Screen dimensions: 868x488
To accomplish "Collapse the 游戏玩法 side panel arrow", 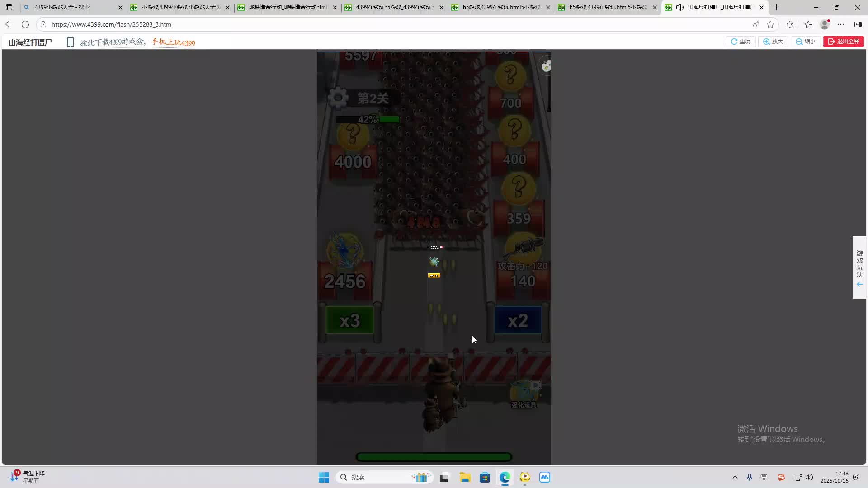I will tap(859, 284).
